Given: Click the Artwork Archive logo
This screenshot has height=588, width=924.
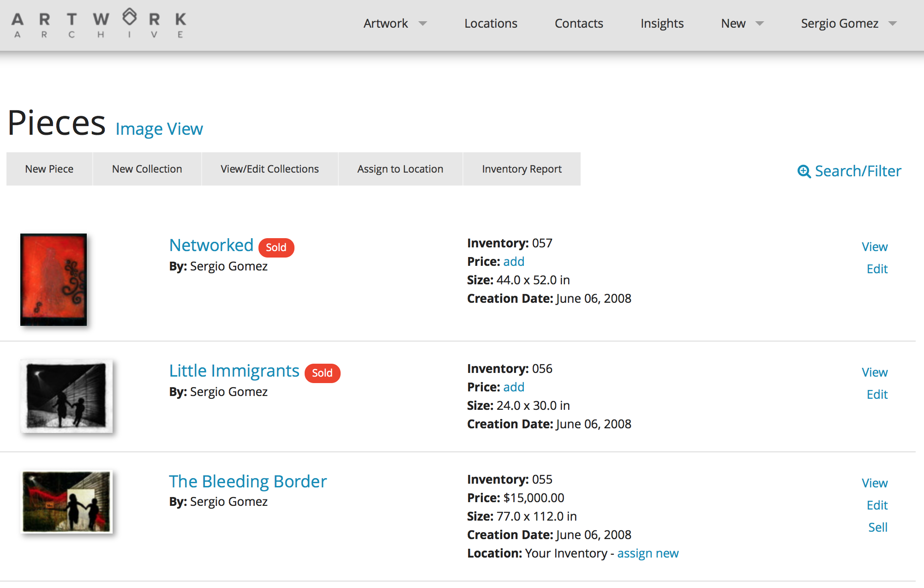Looking at the screenshot, I should [99, 24].
